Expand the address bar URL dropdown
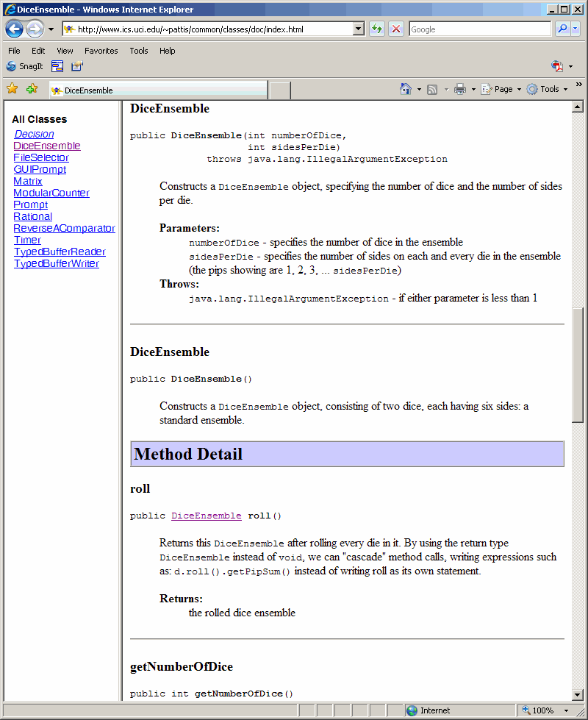The height and width of the screenshot is (720, 588). tap(359, 29)
